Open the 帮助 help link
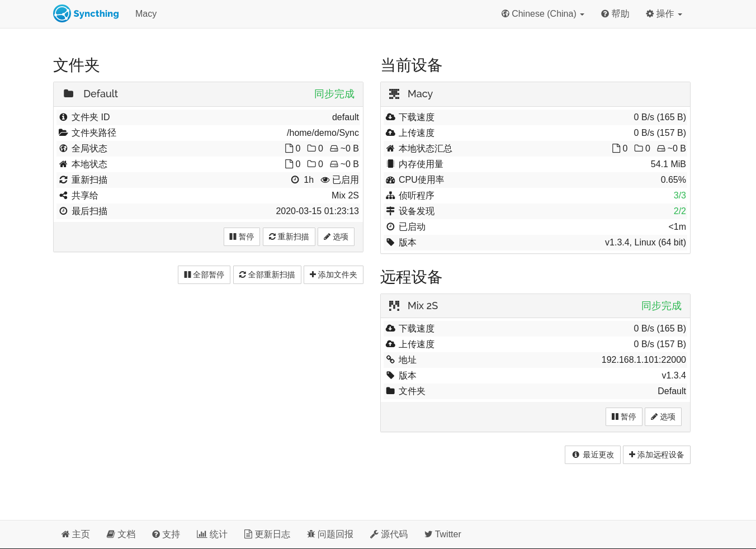This screenshot has width=756, height=549. click(615, 14)
